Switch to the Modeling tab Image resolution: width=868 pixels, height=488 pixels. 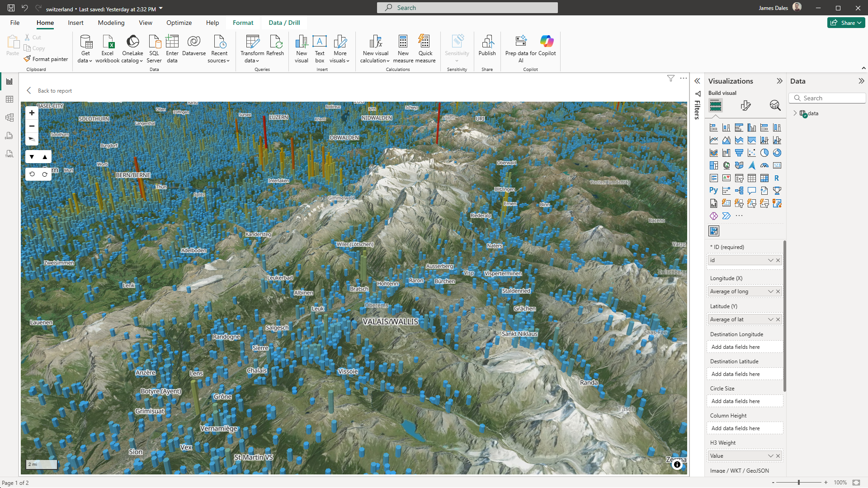(x=111, y=23)
